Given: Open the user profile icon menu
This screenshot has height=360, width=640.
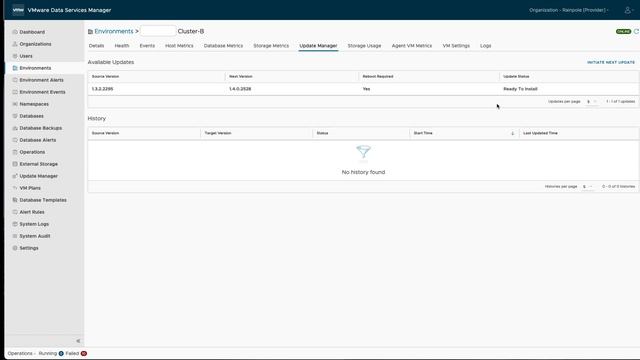Looking at the screenshot, I should [628, 10].
